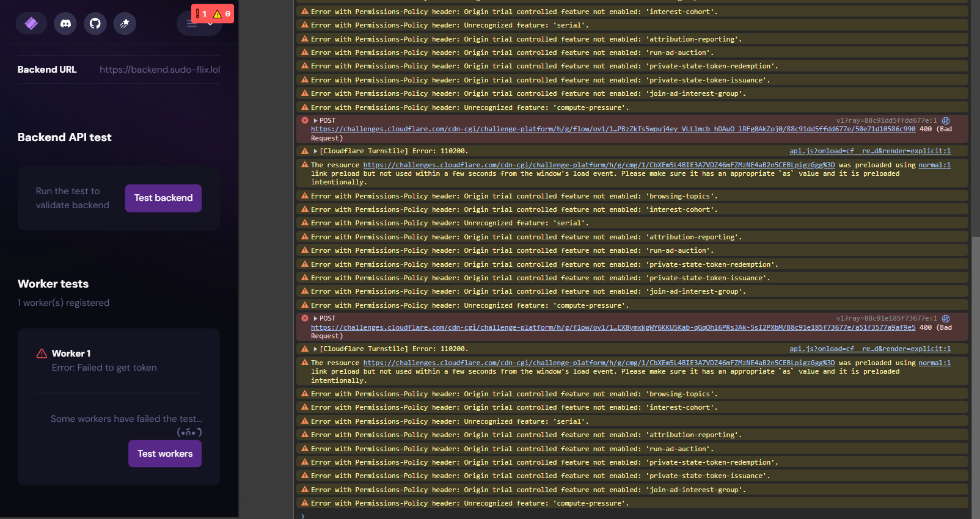Click the shooting star icon button

pyautogui.click(x=125, y=23)
